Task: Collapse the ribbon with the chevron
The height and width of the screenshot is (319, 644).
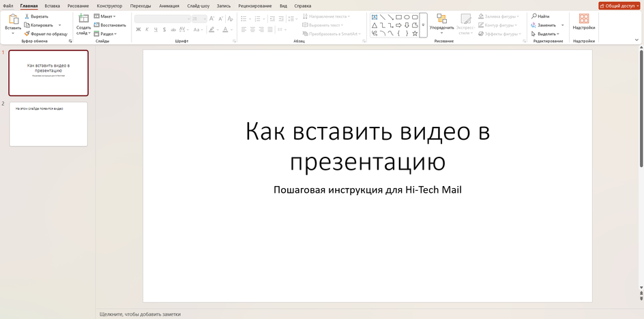Action: click(637, 40)
